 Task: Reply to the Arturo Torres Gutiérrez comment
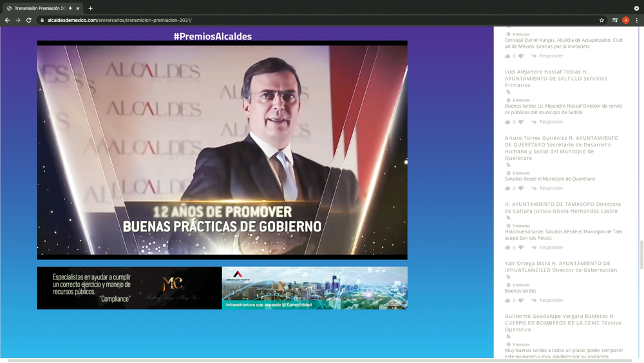(547, 188)
